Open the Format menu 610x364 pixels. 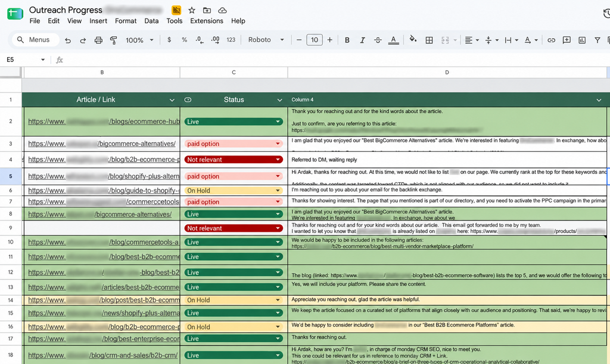(x=126, y=21)
